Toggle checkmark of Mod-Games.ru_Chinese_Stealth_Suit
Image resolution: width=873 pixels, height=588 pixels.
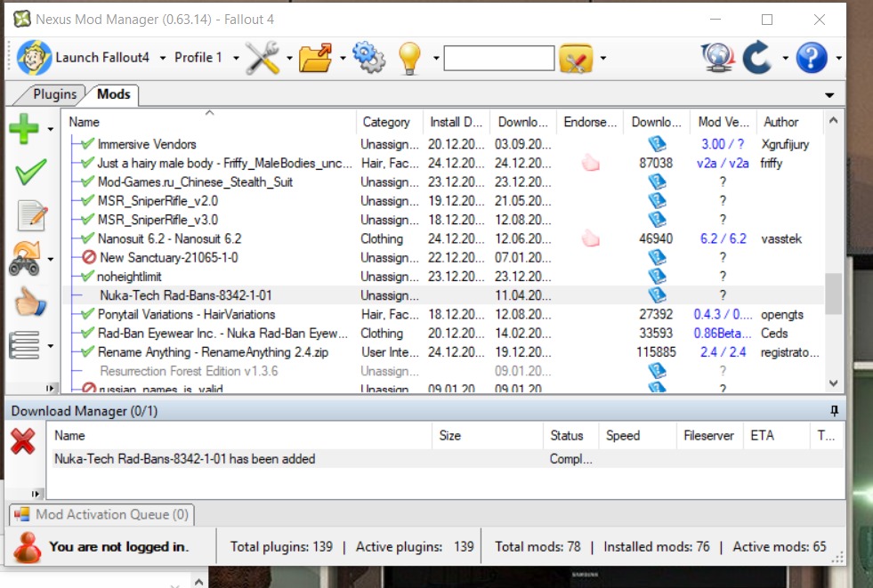[x=87, y=181]
